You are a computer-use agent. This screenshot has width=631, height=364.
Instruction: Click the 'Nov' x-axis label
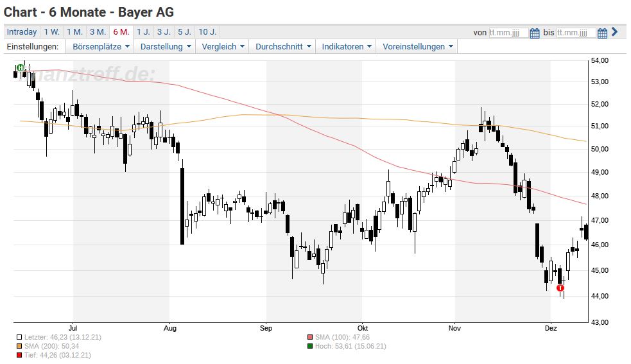[454, 328]
